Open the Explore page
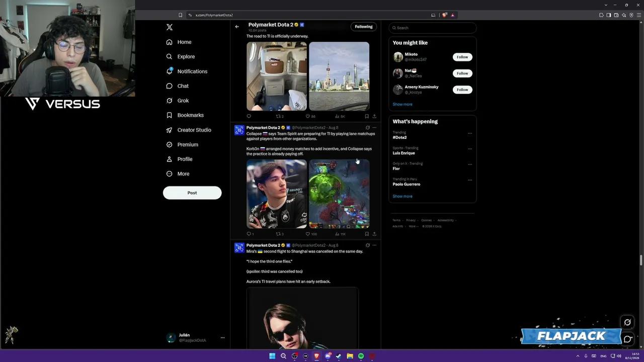The width and height of the screenshot is (644, 362). (x=180, y=57)
